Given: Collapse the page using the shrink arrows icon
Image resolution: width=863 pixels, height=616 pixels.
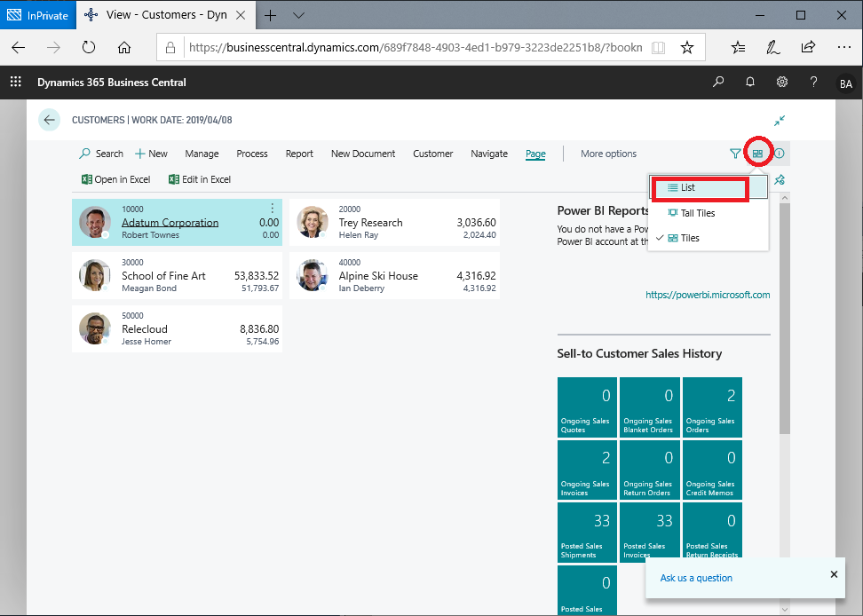Looking at the screenshot, I should pyautogui.click(x=780, y=120).
